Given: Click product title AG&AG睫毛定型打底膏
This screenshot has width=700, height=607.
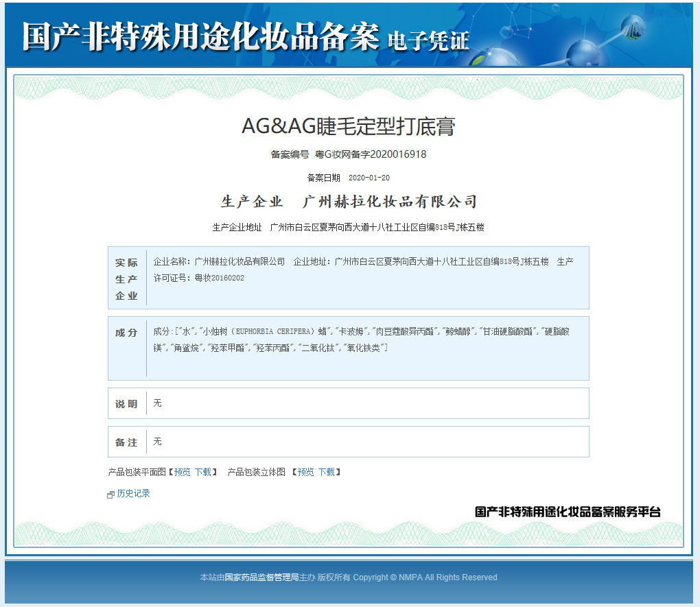Looking at the screenshot, I should (x=348, y=126).
